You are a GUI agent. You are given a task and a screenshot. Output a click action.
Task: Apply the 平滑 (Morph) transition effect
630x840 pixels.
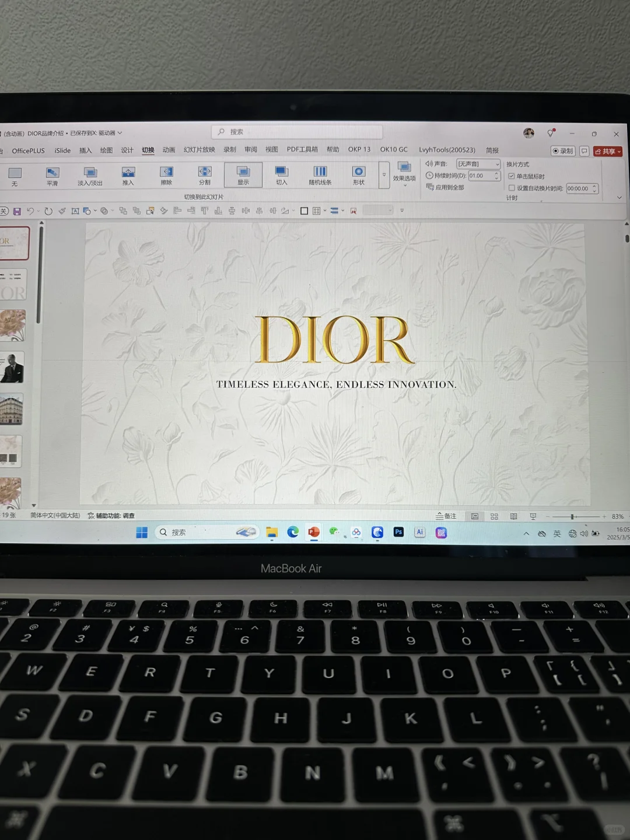point(52,175)
